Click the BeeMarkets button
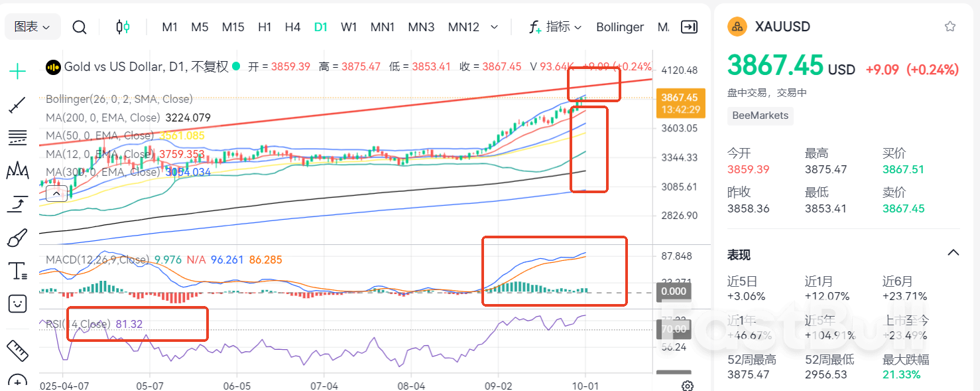 click(x=760, y=116)
